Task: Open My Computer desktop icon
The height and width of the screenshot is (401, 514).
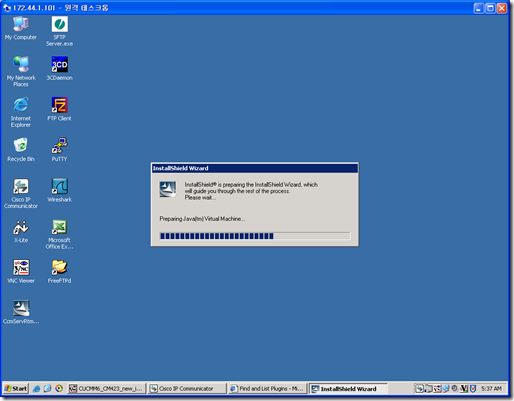Action: (21, 28)
